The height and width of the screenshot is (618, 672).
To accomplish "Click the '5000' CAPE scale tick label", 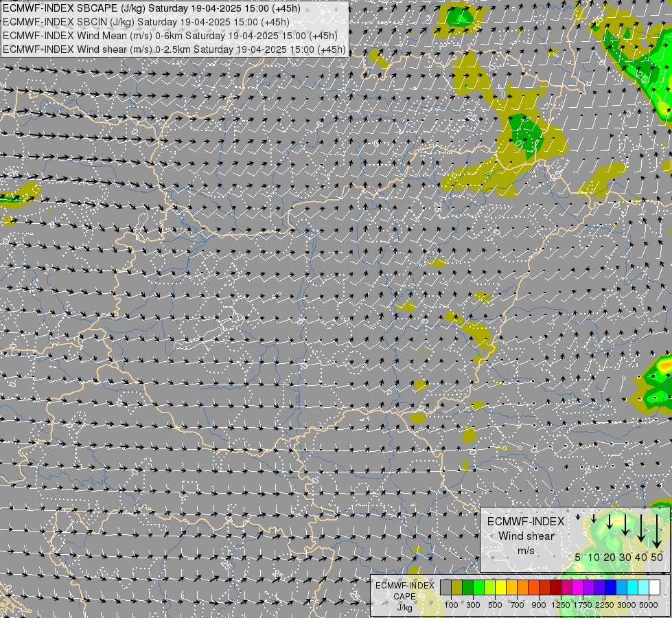I will coord(649,605).
